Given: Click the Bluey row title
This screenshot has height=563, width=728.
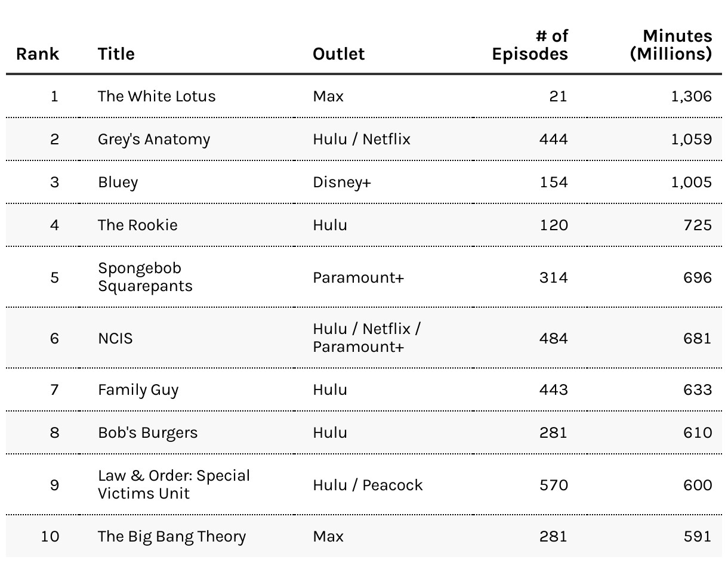Looking at the screenshot, I should click(118, 182).
